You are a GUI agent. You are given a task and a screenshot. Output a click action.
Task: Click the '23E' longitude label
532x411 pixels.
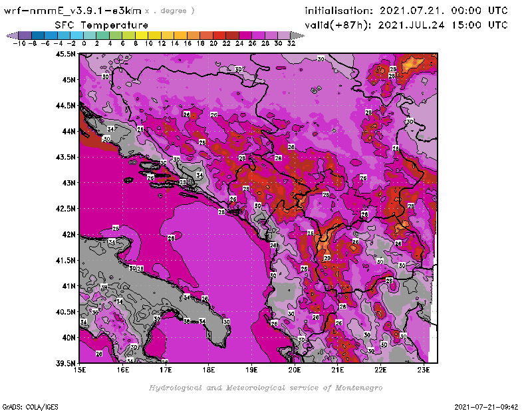tap(424, 370)
